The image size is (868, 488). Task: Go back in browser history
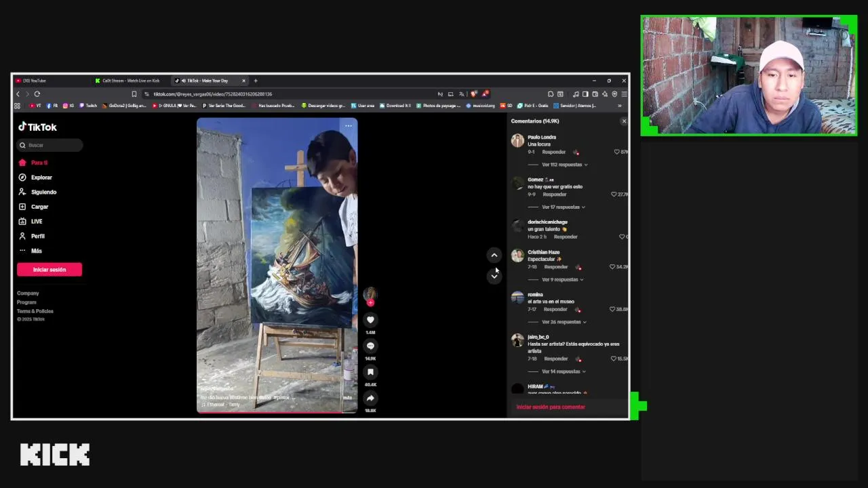coord(18,94)
